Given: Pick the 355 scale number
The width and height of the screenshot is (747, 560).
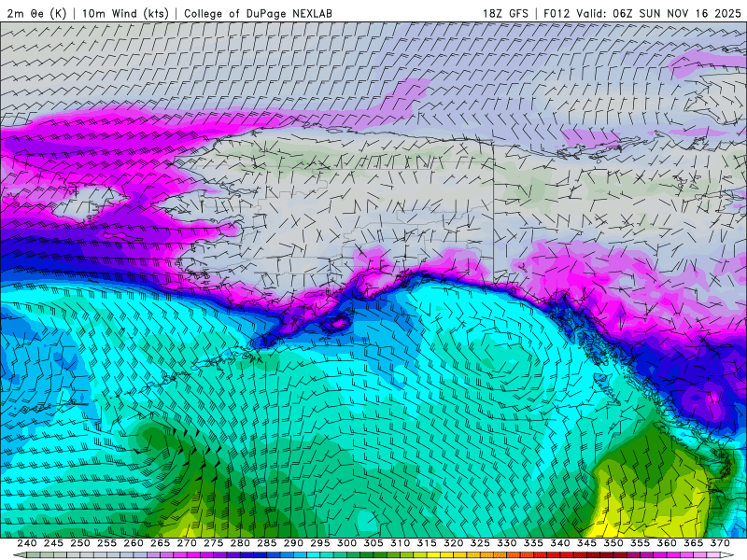Looking at the screenshot, I should [x=641, y=543].
